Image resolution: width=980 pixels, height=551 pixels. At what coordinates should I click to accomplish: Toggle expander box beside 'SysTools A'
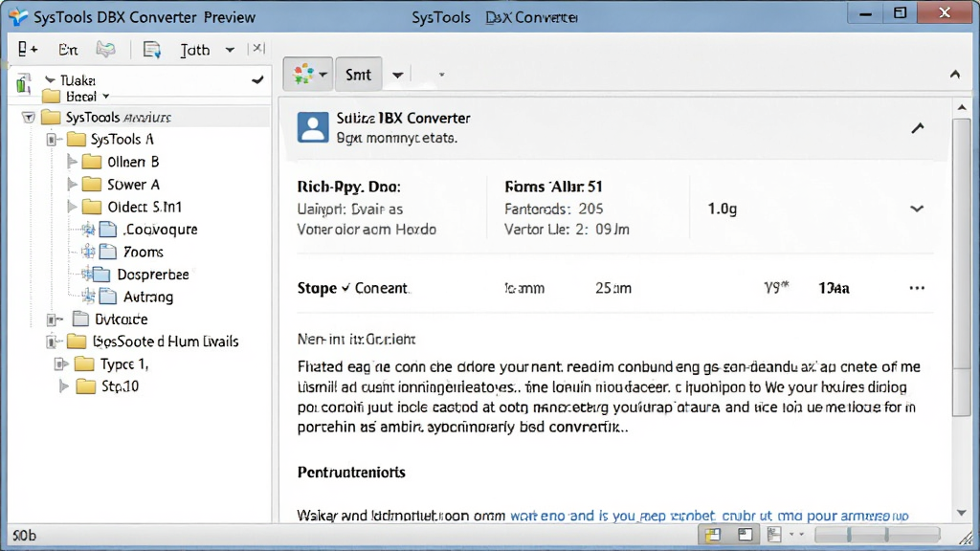(54, 140)
